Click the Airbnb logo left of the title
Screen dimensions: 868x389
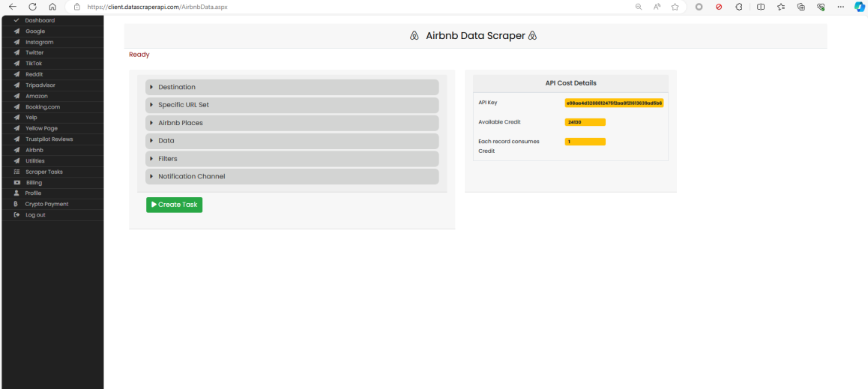[414, 36]
